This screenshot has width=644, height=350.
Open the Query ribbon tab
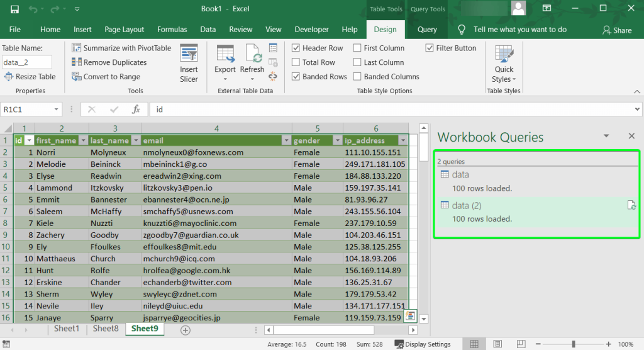coord(427,30)
